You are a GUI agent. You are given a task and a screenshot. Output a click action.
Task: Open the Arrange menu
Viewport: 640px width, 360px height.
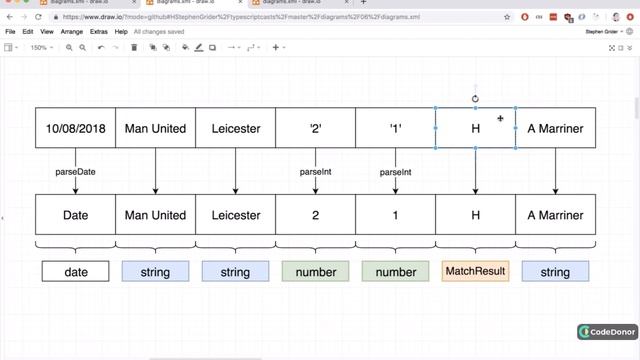pos(72,31)
